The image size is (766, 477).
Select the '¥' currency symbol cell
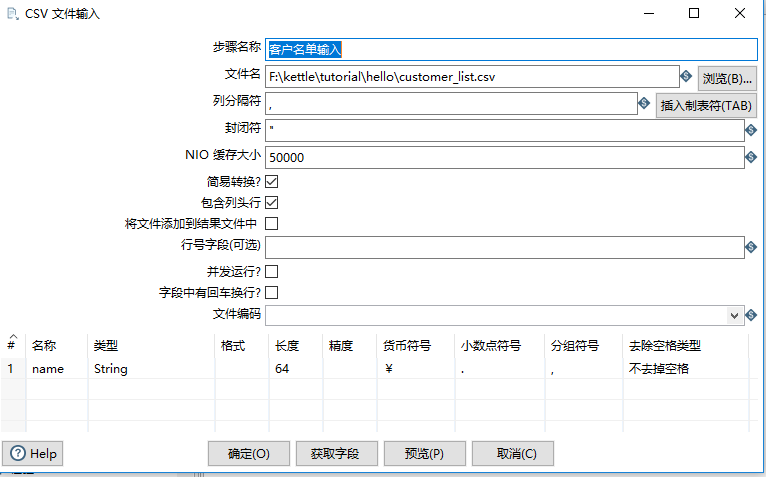[415, 369]
